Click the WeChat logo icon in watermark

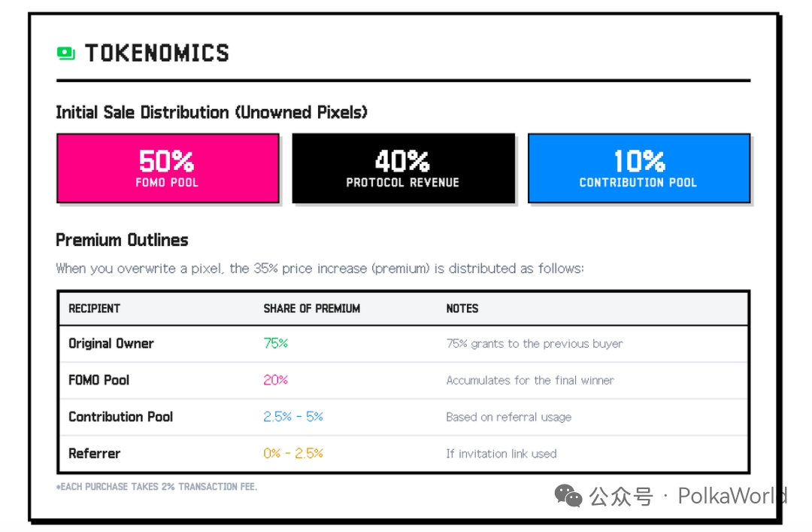pyautogui.click(x=568, y=496)
